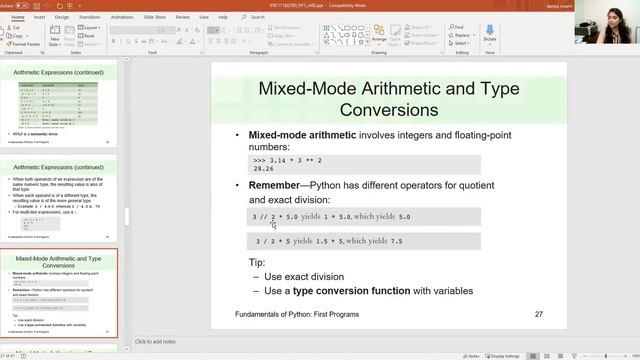Toggle text Shadow formatting
The image size is (640, 360).
[x=136, y=41]
